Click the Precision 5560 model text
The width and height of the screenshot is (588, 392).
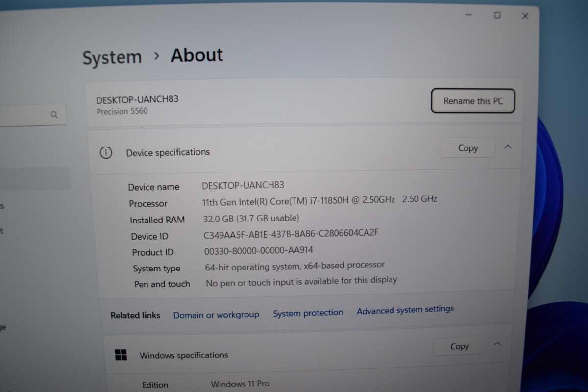click(122, 111)
